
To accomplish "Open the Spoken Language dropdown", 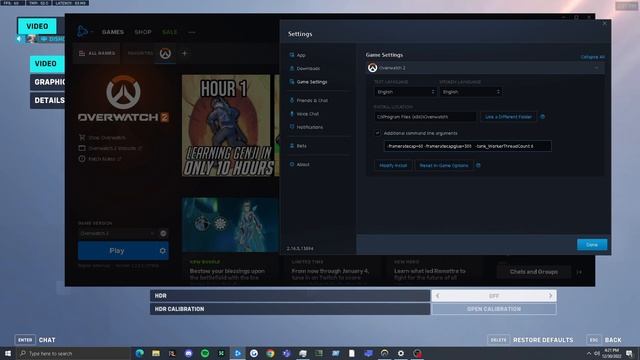I will click(471, 92).
